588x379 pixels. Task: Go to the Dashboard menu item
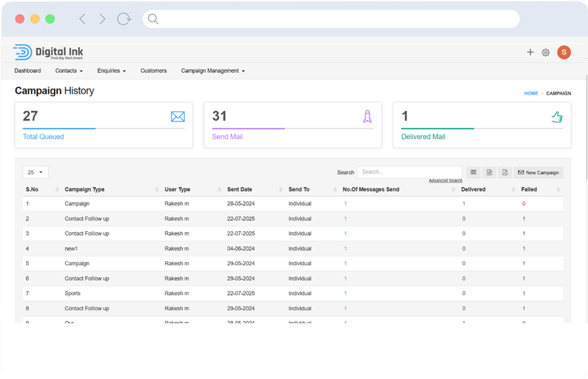pos(27,71)
